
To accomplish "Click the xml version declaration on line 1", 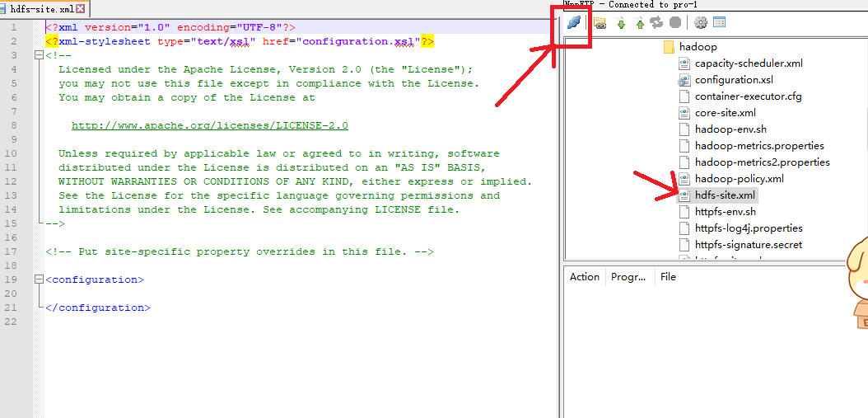I will 170,27.
